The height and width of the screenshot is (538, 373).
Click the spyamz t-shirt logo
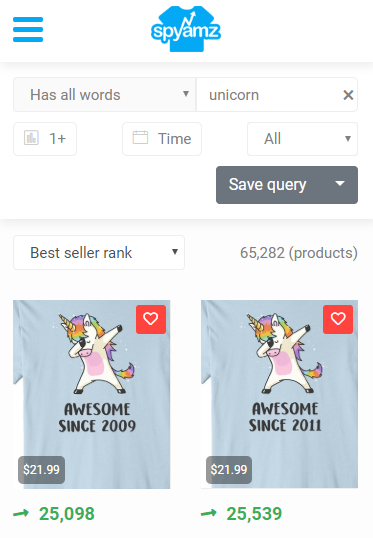pos(186,29)
